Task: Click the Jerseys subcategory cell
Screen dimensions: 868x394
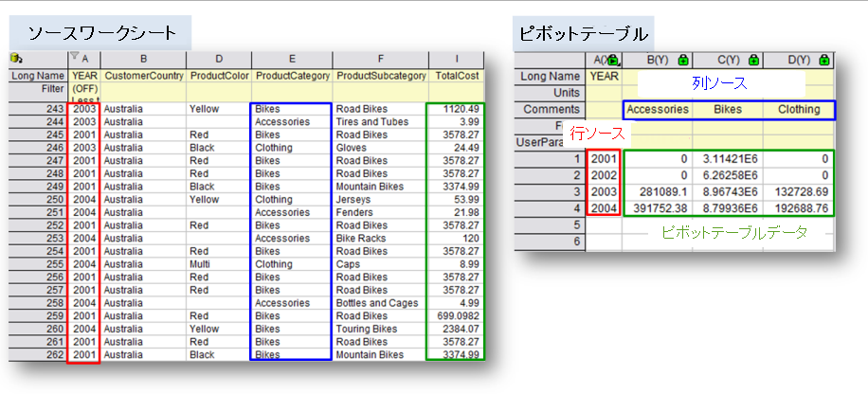Action: (380, 199)
